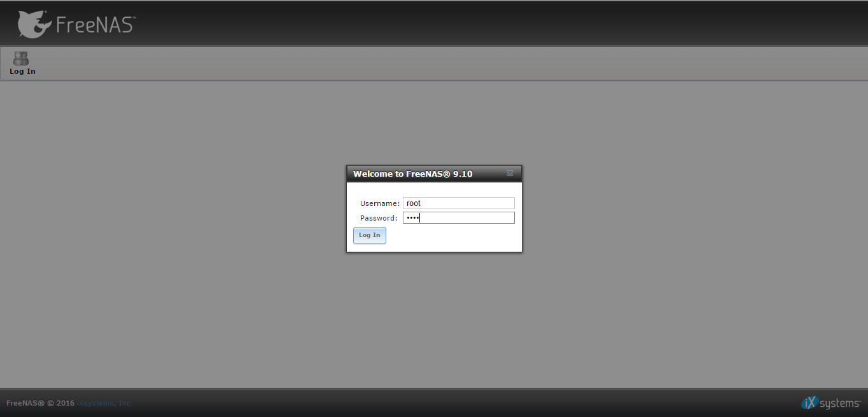Focus the Password input field

coord(458,218)
